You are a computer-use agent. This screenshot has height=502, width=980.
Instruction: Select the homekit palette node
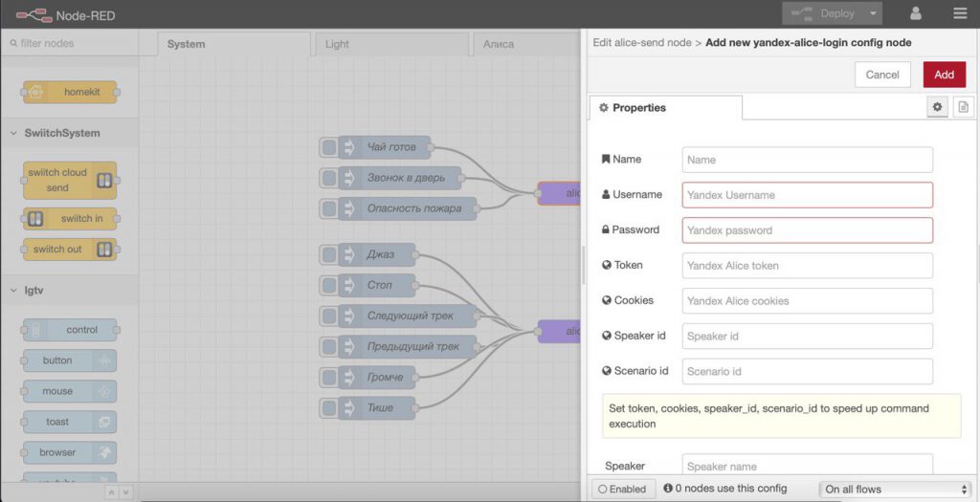69,92
